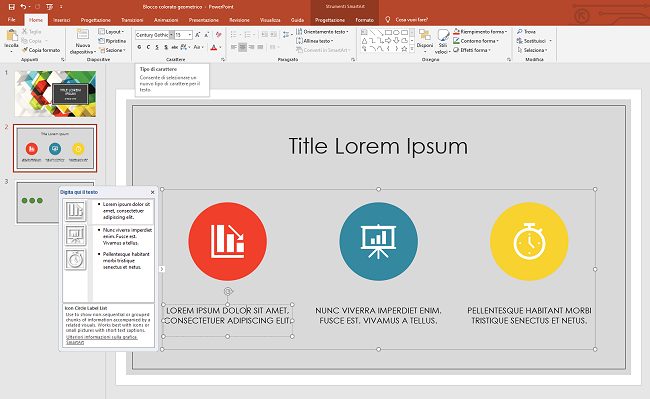The image size is (650, 399).
Task: Start presentation from beginning icon in title bar
Action: point(50,7)
